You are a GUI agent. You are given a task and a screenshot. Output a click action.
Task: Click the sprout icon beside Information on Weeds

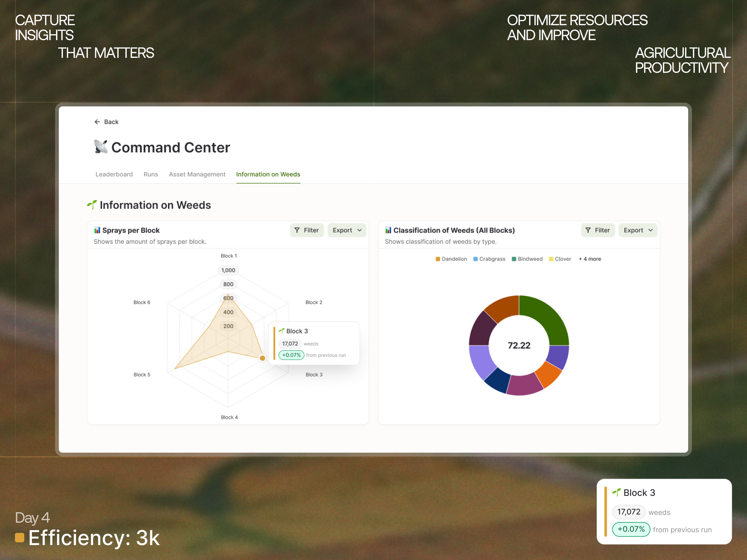point(92,205)
